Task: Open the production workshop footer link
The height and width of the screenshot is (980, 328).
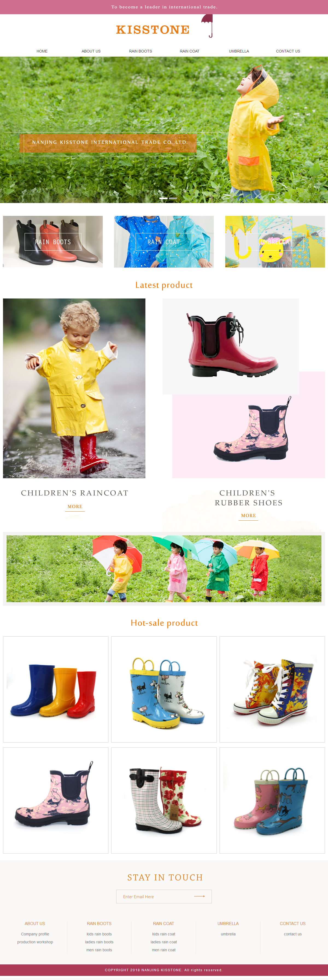Action: click(x=35, y=942)
